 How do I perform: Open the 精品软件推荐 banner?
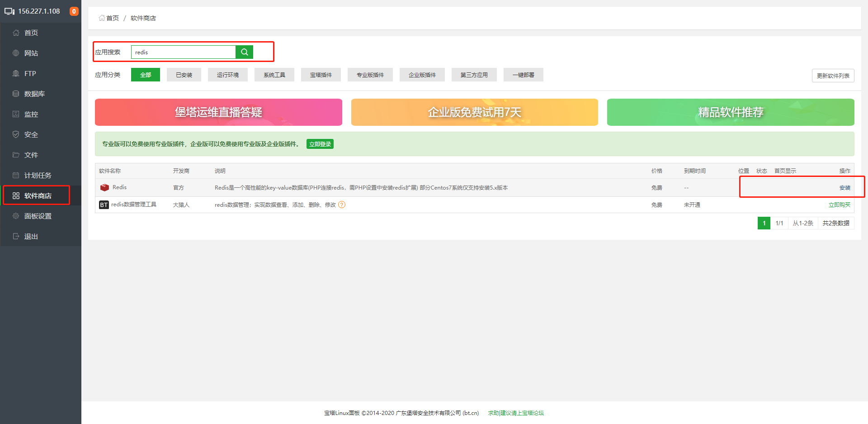coord(731,112)
